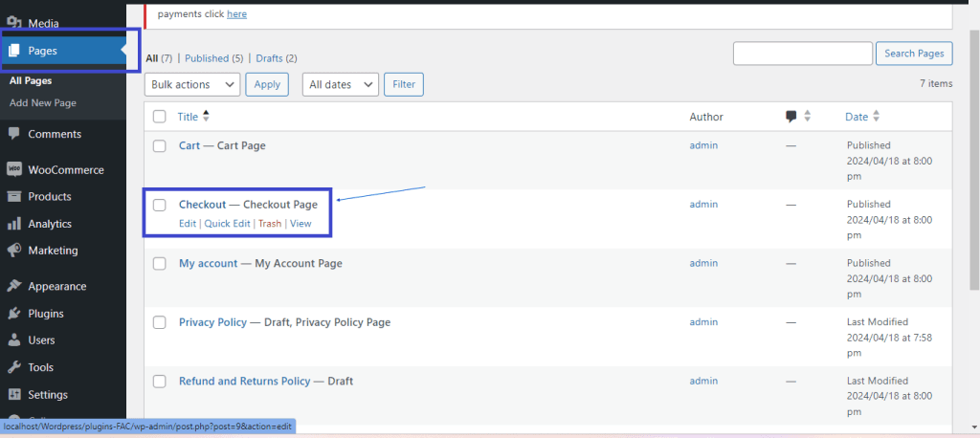Screen dimensions: 980x438
Task: Open the Privacy Policy page link
Action: 213,322
